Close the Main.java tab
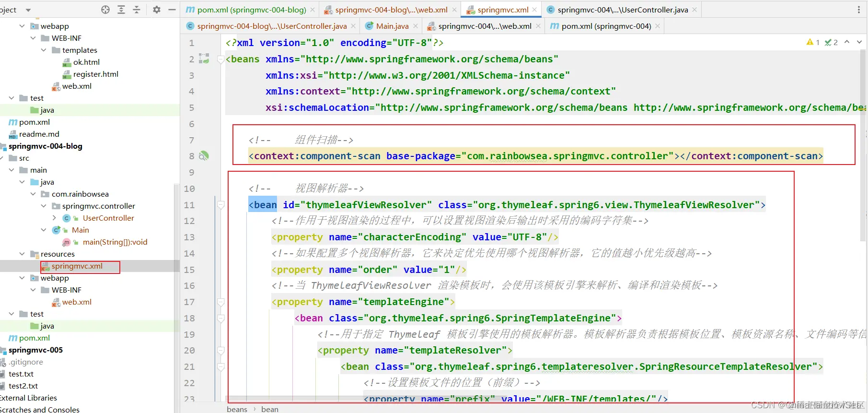The height and width of the screenshot is (413, 868). [416, 26]
